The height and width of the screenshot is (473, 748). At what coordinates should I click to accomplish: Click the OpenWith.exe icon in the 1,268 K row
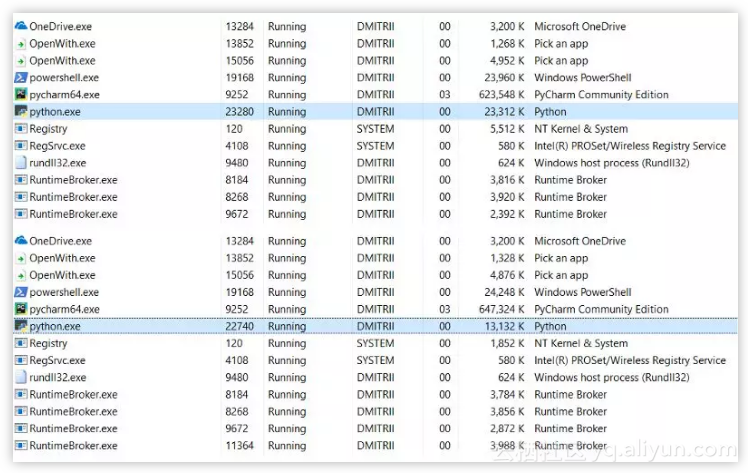coord(21,44)
